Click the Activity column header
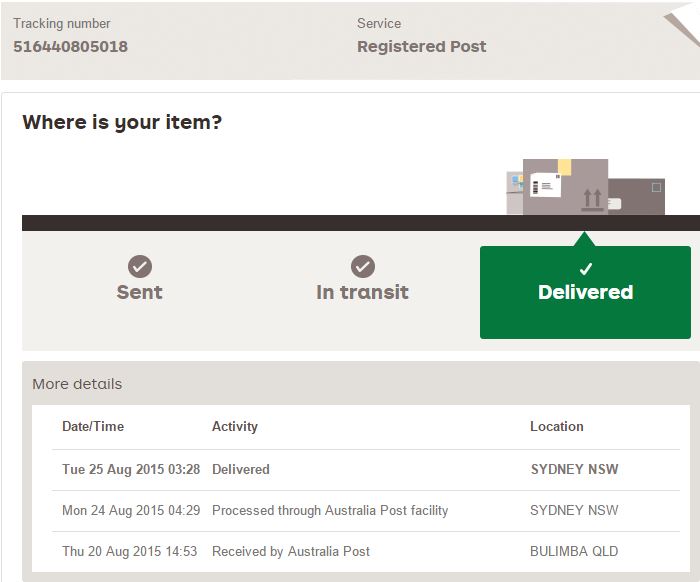Screen dimensions: 700x582 tap(235, 426)
